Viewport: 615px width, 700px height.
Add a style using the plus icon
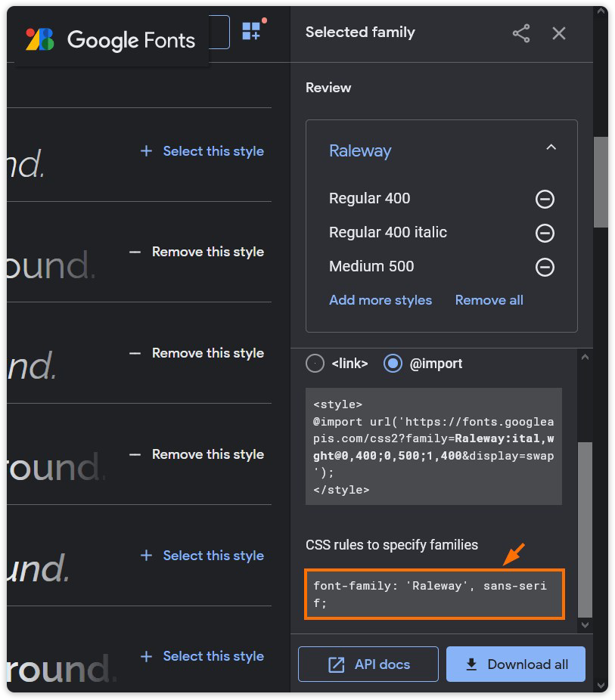click(x=145, y=150)
